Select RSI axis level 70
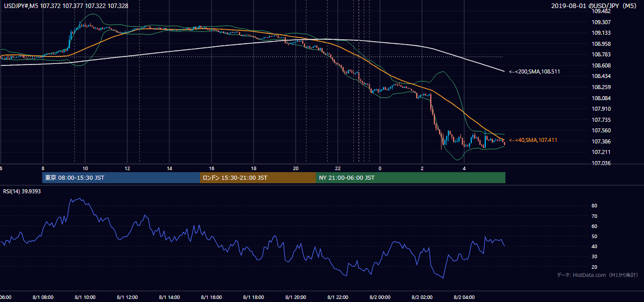The height and width of the screenshot is (302, 644). tap(594, 216)
